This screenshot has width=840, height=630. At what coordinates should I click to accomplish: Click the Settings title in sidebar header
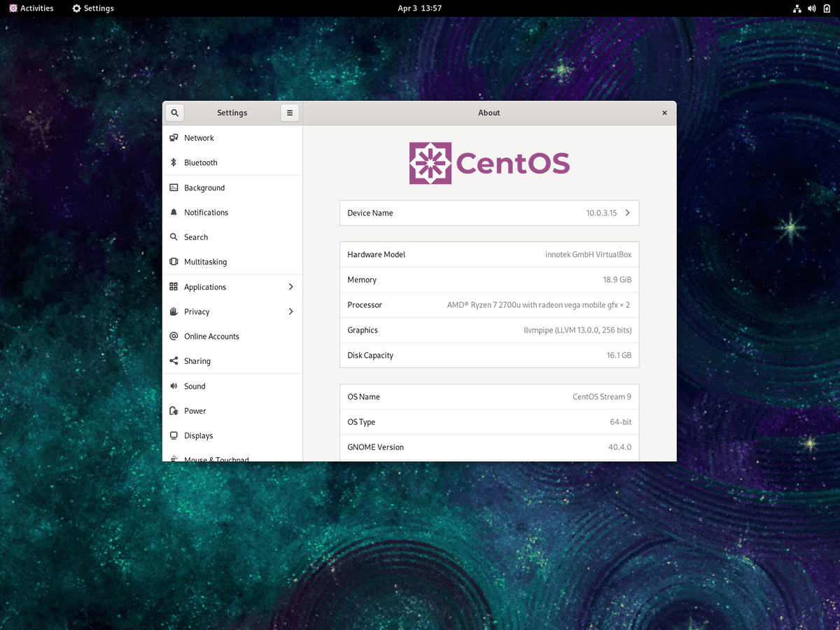pyautogui.click(x=232, y=113)
